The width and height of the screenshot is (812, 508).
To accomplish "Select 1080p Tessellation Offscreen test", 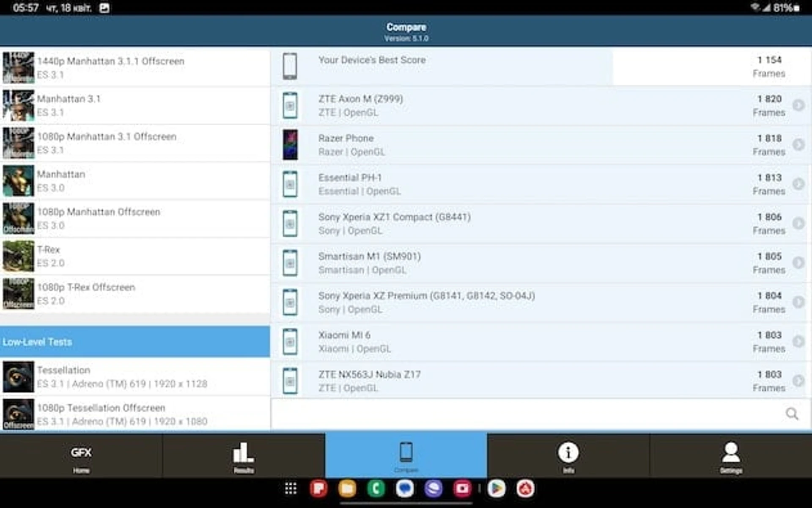I will click(135, 414).
